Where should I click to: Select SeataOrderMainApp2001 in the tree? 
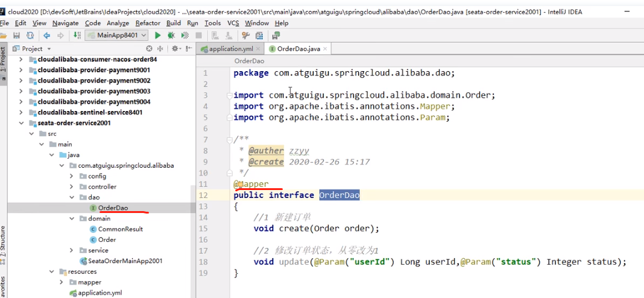[125, 261]
